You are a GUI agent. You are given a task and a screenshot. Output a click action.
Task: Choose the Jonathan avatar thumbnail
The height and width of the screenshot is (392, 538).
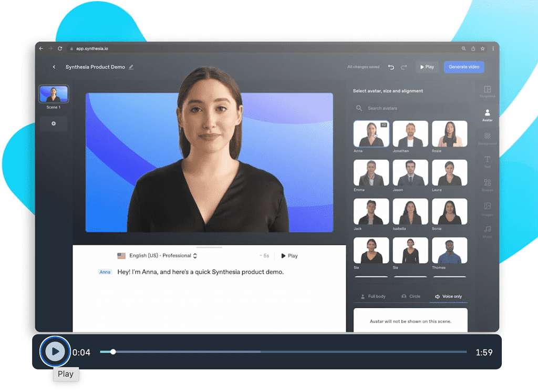tap(410, 135)
